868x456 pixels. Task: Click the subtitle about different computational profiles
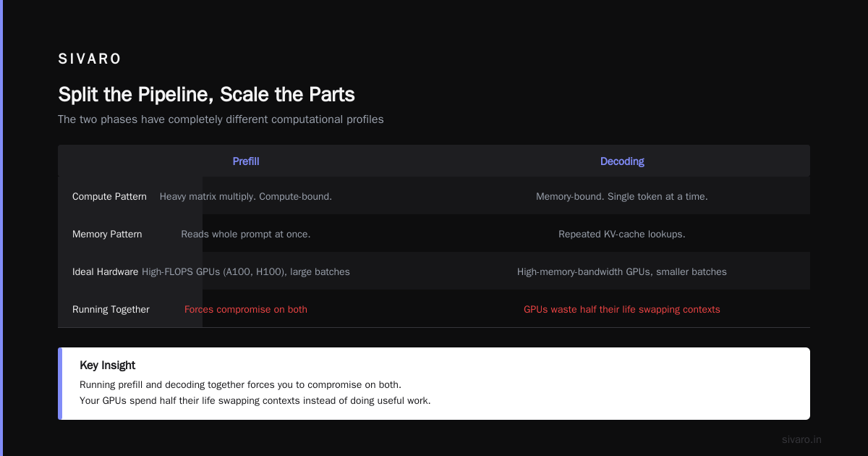click(x=221, y=119)
